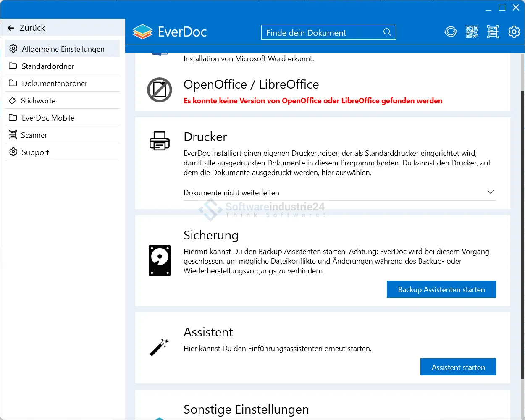
Task: Click the OpenOffice not-found icon
Action: click(x=160, y=90)
